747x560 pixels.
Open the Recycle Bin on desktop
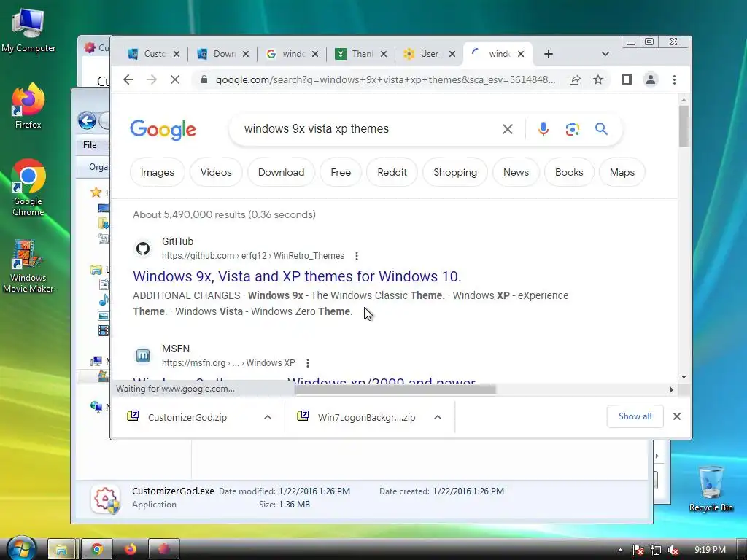click(x=711, y=488)
